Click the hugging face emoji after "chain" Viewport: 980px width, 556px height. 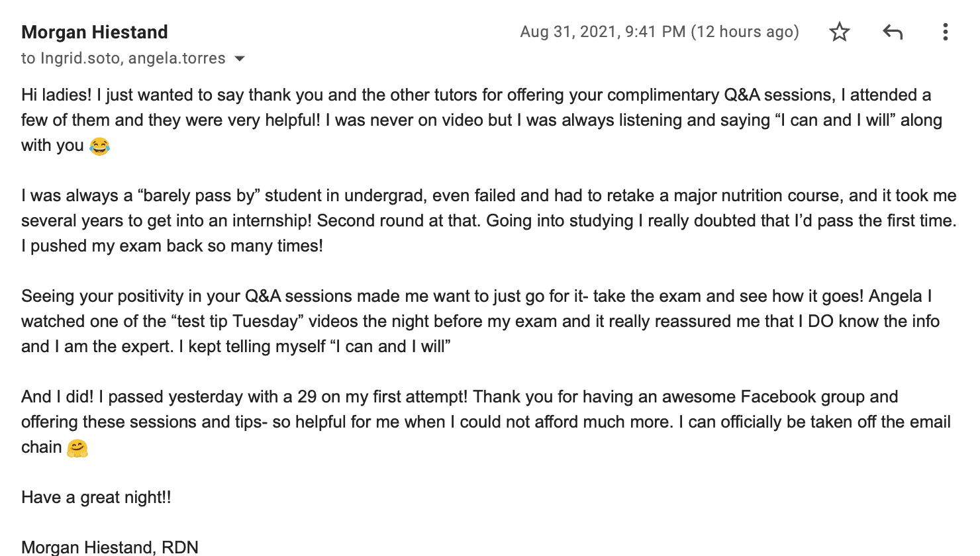(x=77, y=448)
